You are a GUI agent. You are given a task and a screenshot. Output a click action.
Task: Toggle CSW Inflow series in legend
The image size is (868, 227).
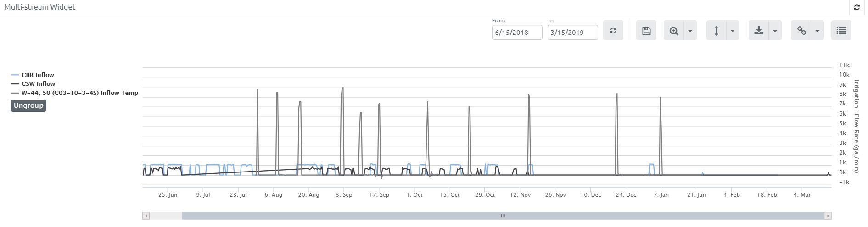pyautogui.click(x=33, y=83)
